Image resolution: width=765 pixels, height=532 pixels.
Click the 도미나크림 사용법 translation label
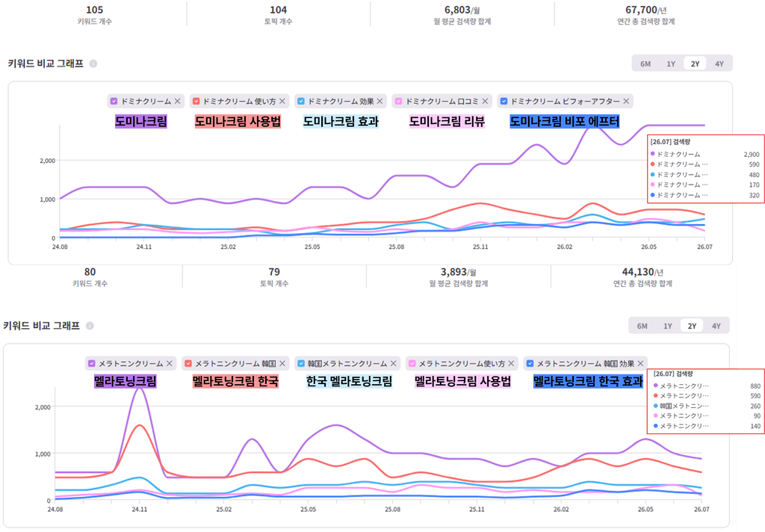(238, 122)
